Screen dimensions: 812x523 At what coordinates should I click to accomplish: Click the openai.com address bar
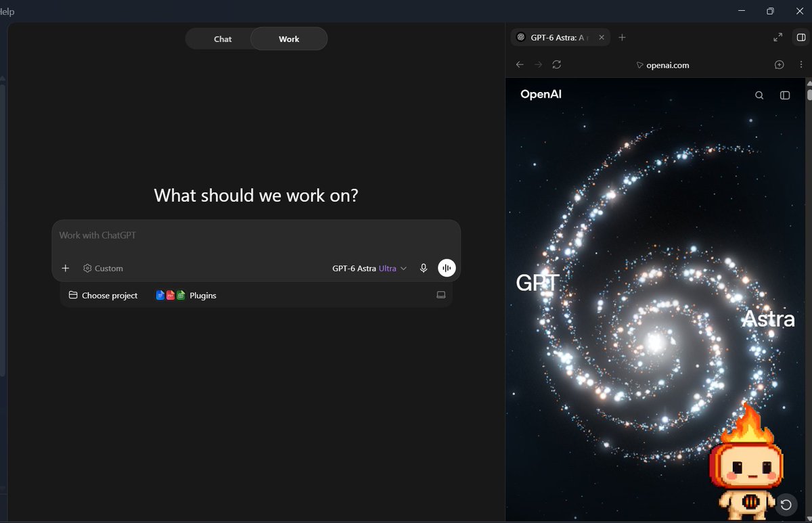click(x=663, y=65)
